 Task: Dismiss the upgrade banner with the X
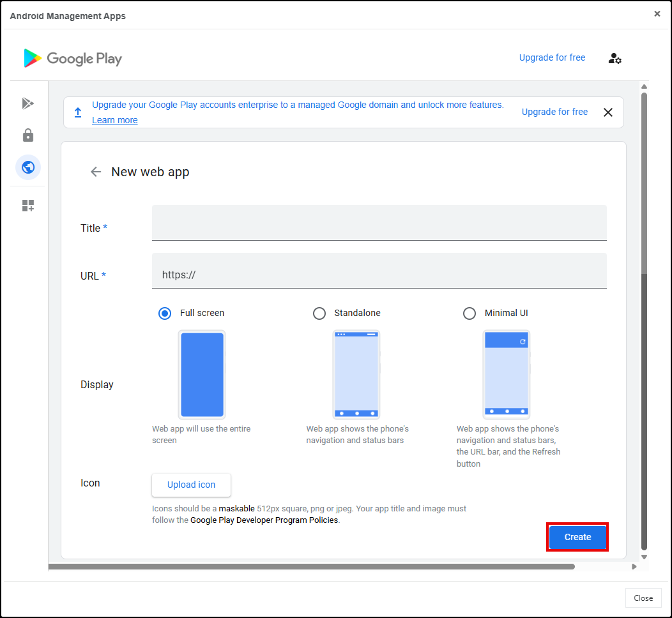607,112
